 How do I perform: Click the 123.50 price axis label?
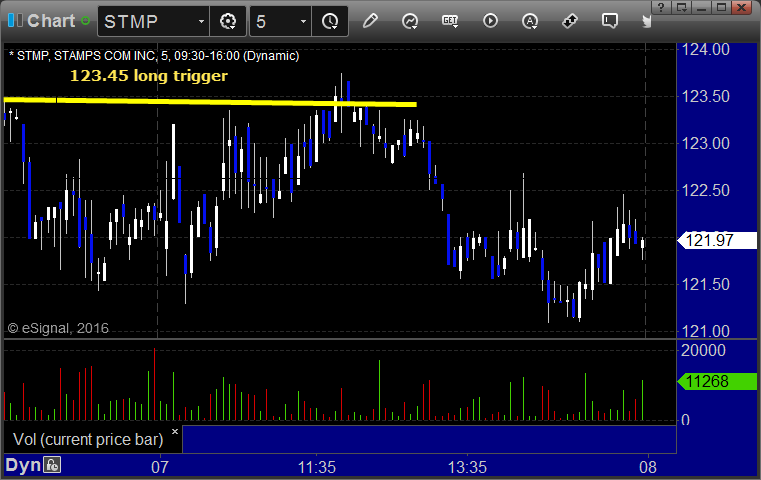tap(706, 97)
